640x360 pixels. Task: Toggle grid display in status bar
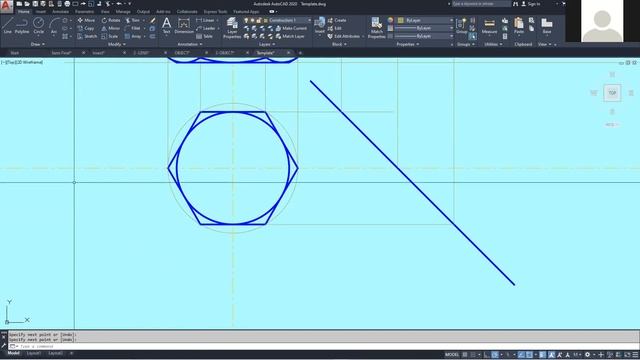click(465, 355)
